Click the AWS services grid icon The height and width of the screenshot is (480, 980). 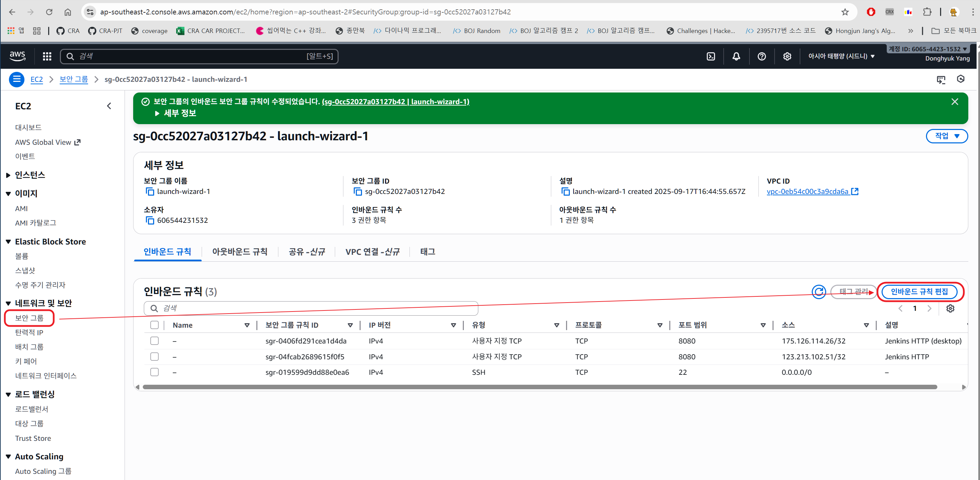click(x=47, y=56)
